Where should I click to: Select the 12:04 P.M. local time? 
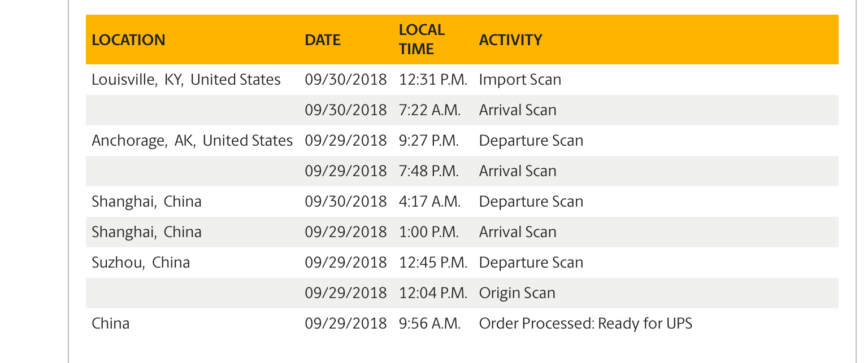[x=433, y=293]
